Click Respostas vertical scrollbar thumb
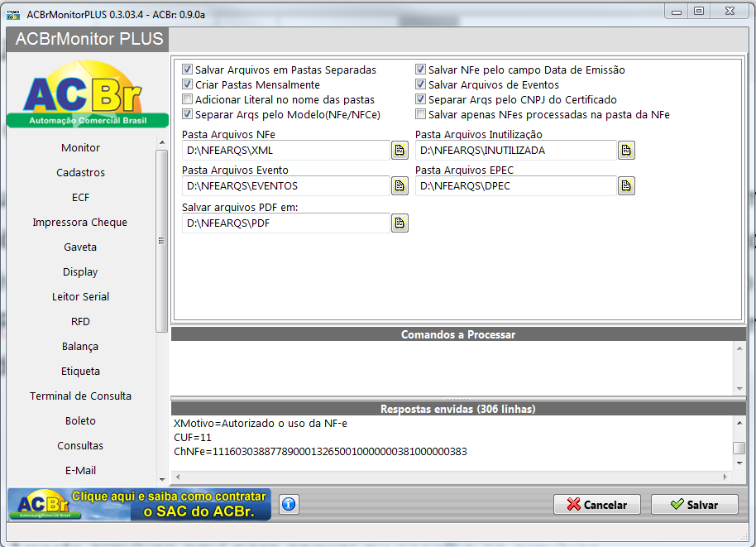This screenshot has width=756, height=547. point(739,448)
